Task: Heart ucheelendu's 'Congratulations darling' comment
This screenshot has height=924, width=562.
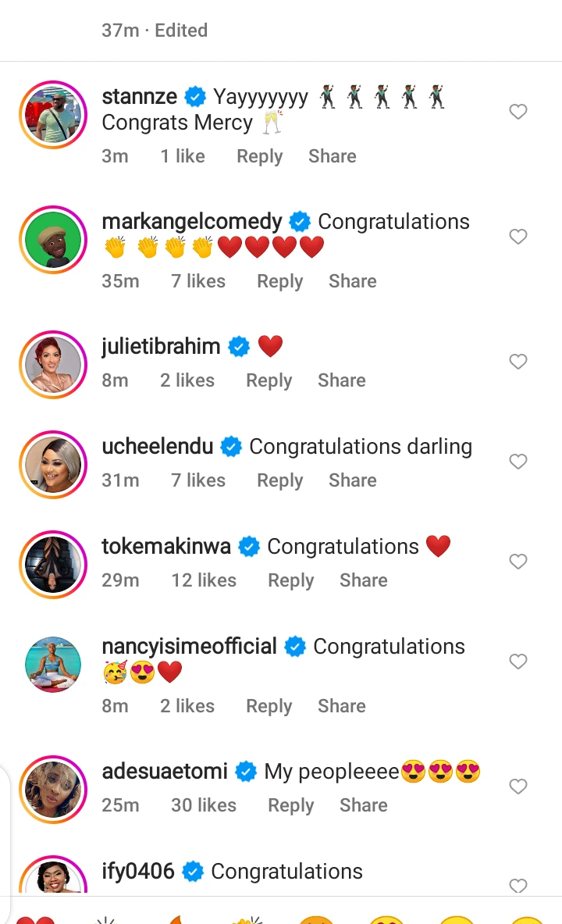Action: 518,462
